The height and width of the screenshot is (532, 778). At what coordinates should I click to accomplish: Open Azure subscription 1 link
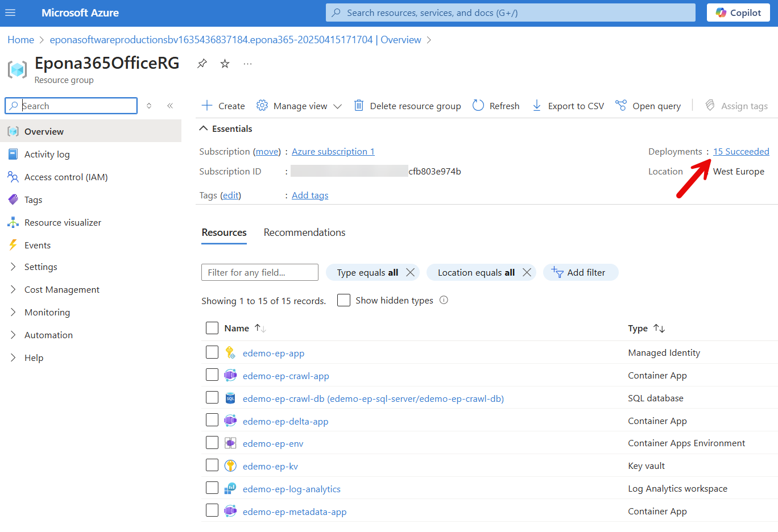point(333,151)
